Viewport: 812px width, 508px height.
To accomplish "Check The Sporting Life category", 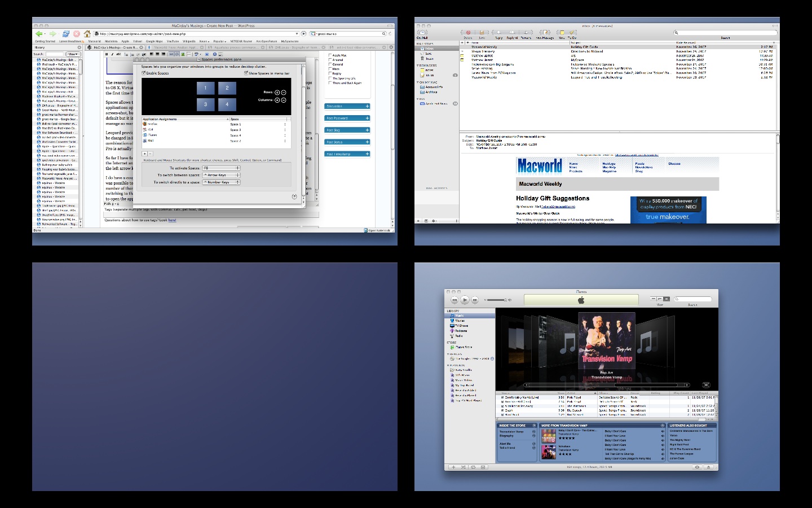I will coord(330,78).
